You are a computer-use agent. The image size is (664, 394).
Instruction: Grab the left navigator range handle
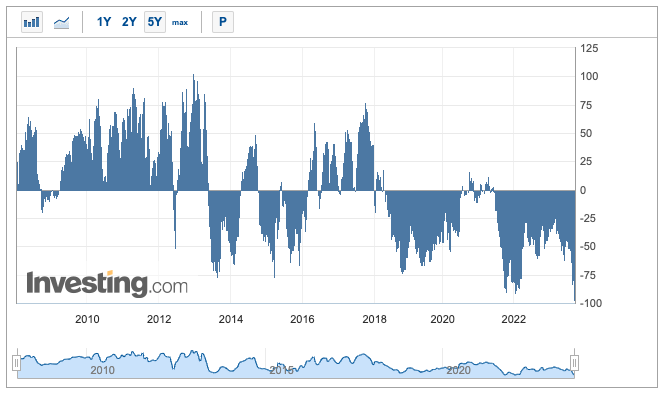point(16,363)
